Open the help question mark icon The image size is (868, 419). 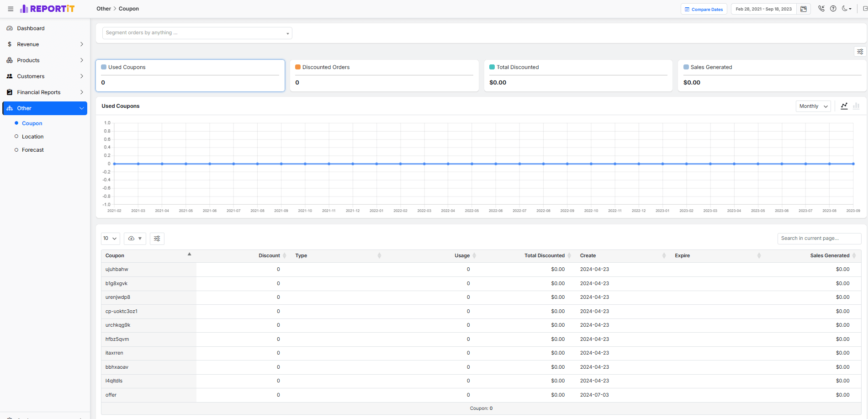(833, 9)
